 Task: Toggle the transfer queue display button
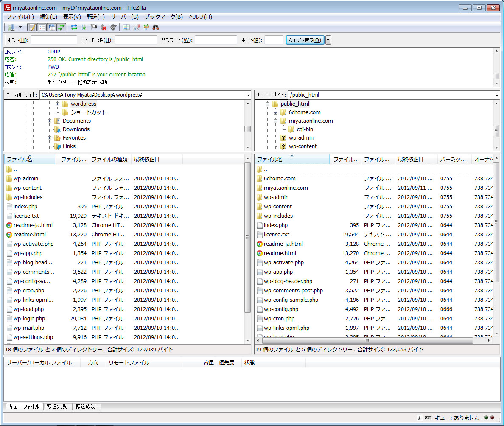[x=62, y=27]
